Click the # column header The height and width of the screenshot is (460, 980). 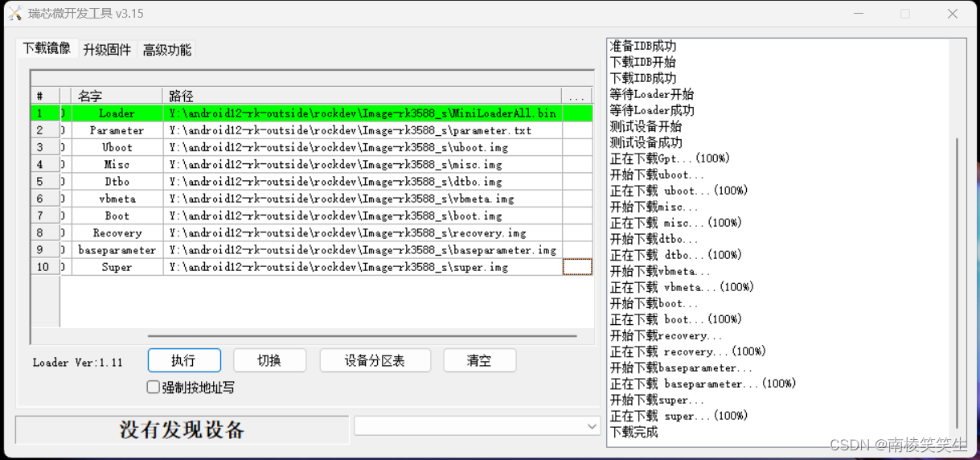click(x=45, y=96)
